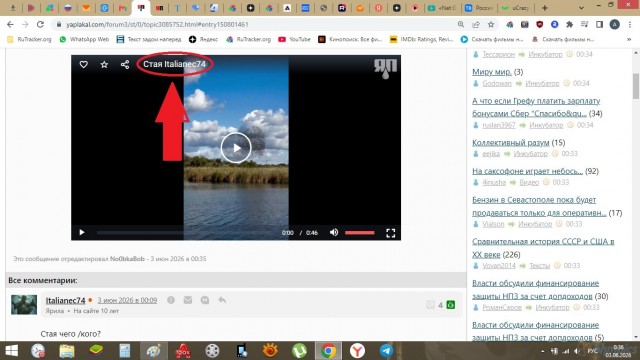This screenshot has width=640, height=360.
Task: Open the "Тексты" section link beside Vovan2014
Action: coord(540,266)
